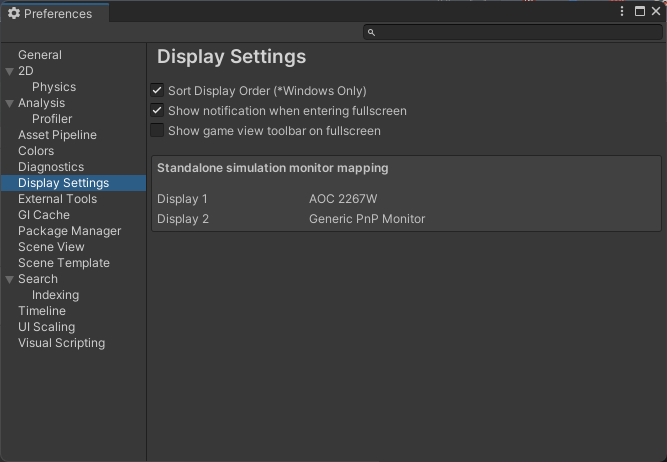Open General preferences section
The width and height of the screenshot is (667, 462).
[x=40, y=55]
